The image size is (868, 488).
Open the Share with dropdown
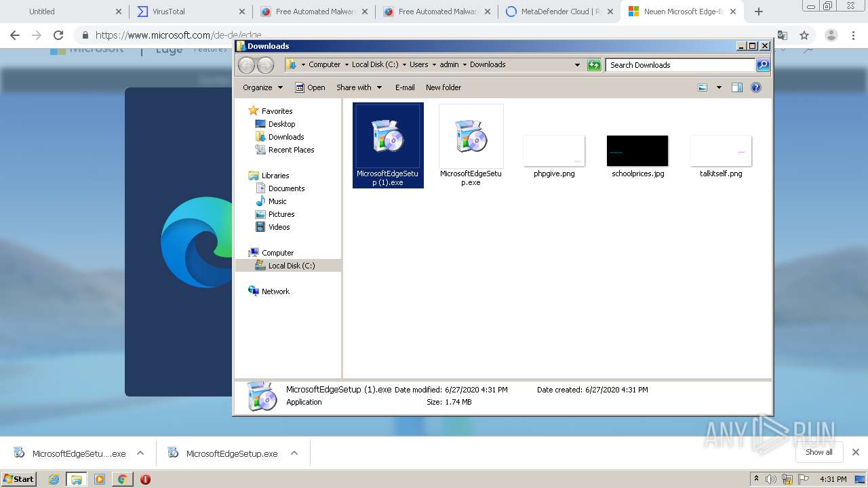click(x=359, y=87)
